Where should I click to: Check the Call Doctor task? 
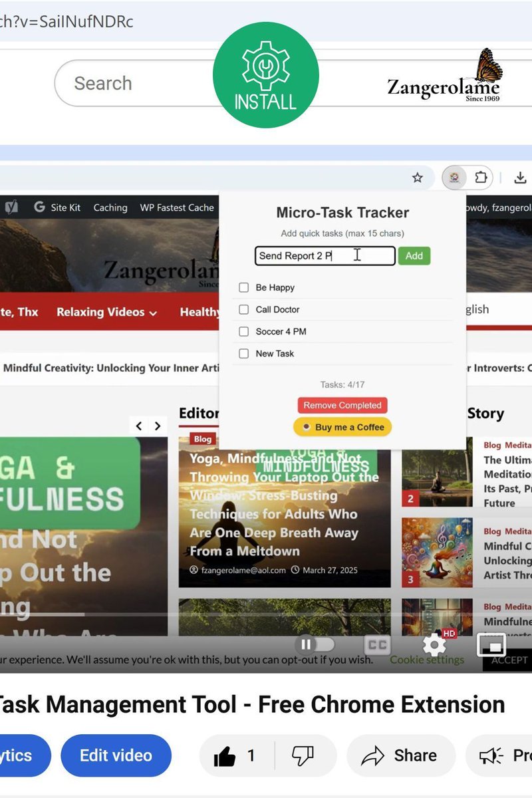243,309
